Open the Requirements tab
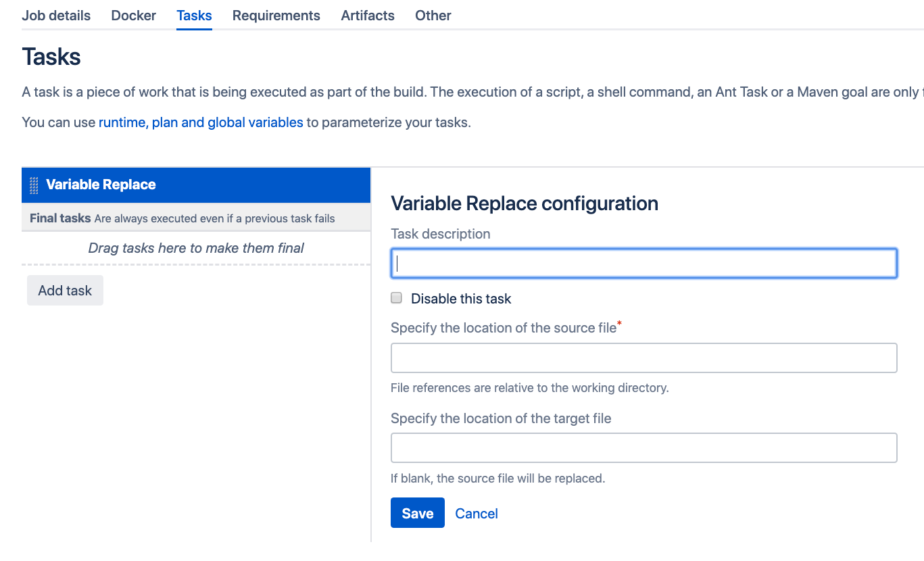The height and width of the screenshot is (561, 924). [x=276, y=16]
